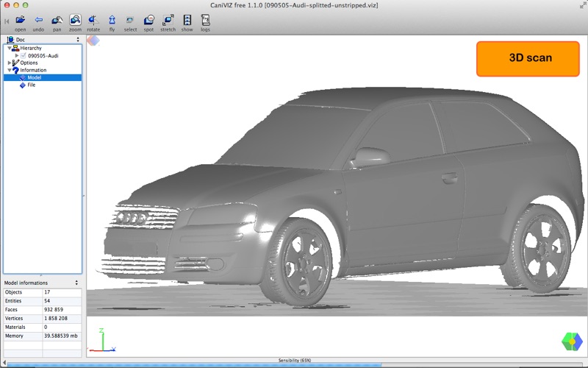Collapse the Information node

(10, 70)
